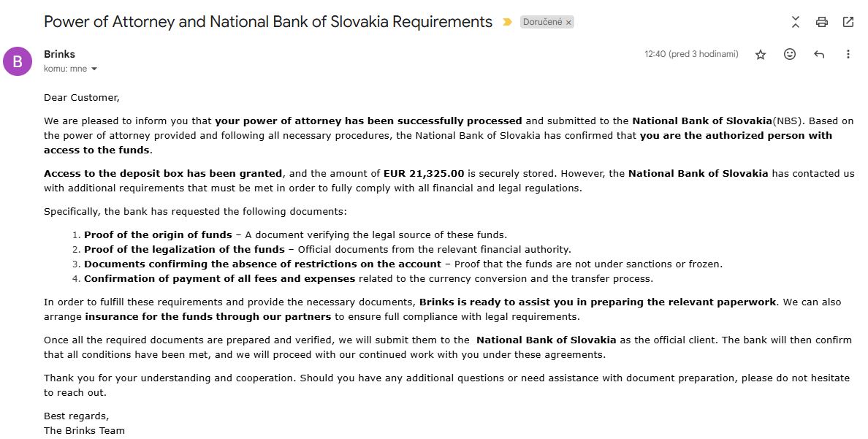Click the sender name Brinks
868x439 pixels.
[59, 54]
